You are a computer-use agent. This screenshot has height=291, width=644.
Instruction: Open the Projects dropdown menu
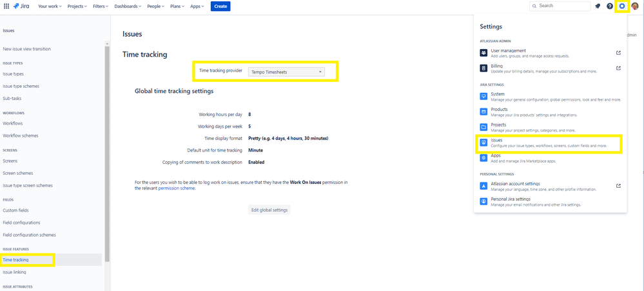[77, 6]
